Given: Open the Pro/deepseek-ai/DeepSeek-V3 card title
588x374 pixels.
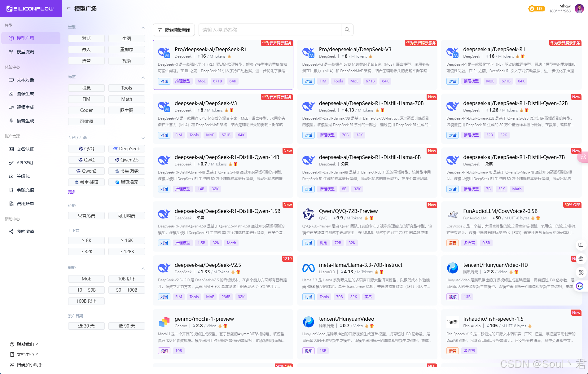Looking at the screenshot, I should [x=355, y=49].
